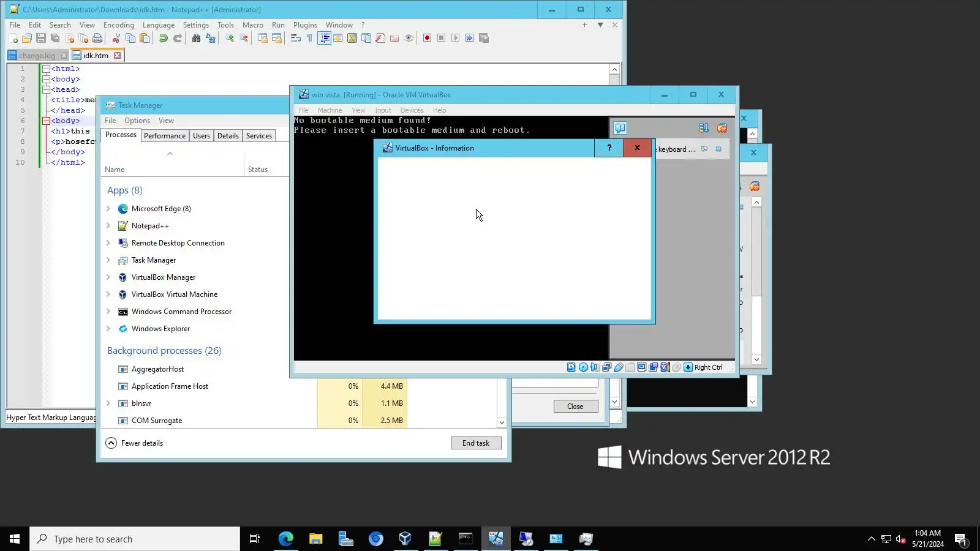This screenshot has height=551, width=980.
Task: Click the Task Manager process list scroll-down arrow
Action: click(x=502, y=422)
